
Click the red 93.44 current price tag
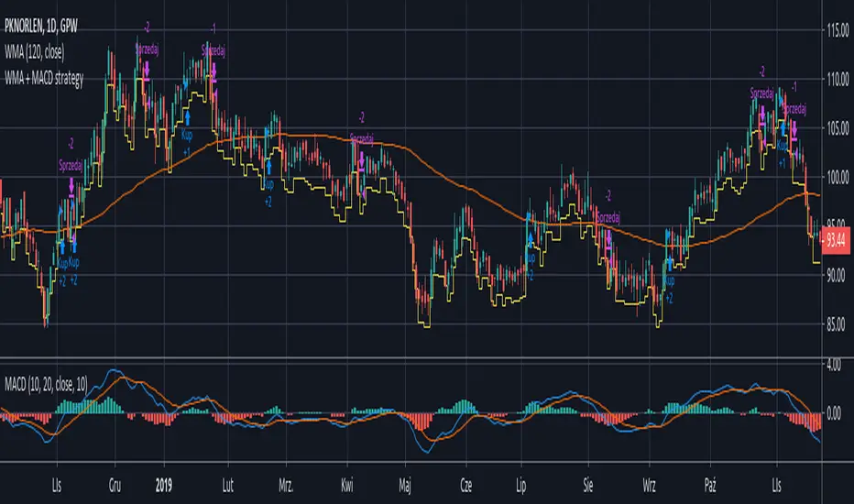pos(836,240)
